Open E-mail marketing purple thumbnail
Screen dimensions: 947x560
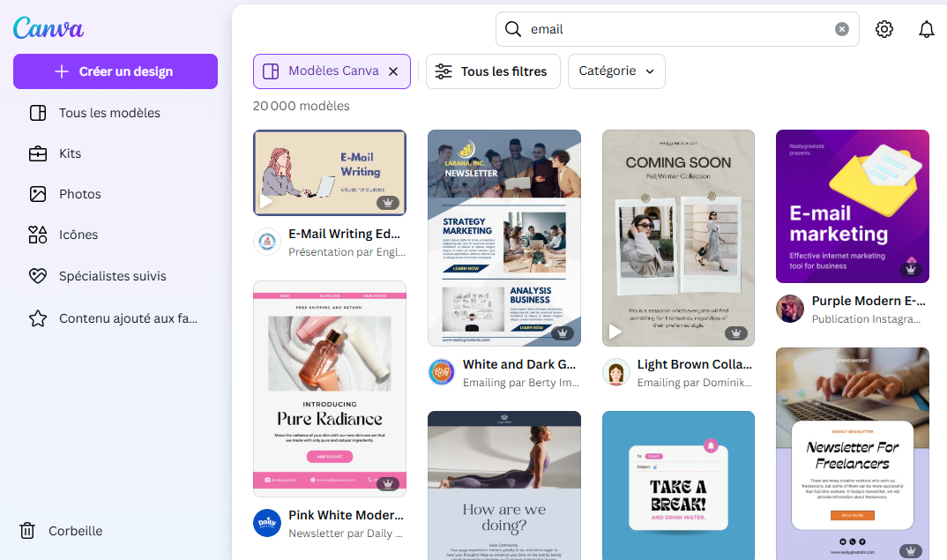(x=852, y=206)
